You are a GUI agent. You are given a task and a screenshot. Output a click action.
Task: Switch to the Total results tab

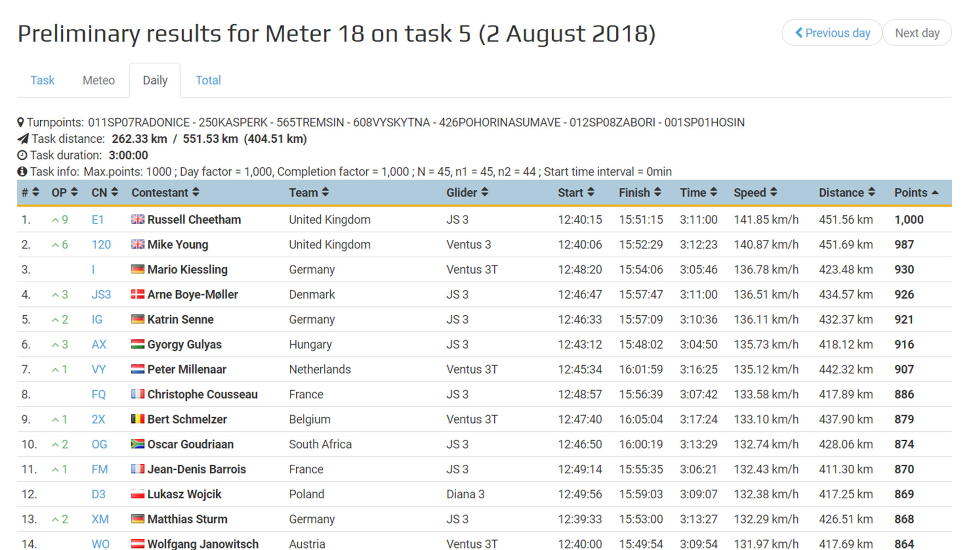[x=208, y=81]
